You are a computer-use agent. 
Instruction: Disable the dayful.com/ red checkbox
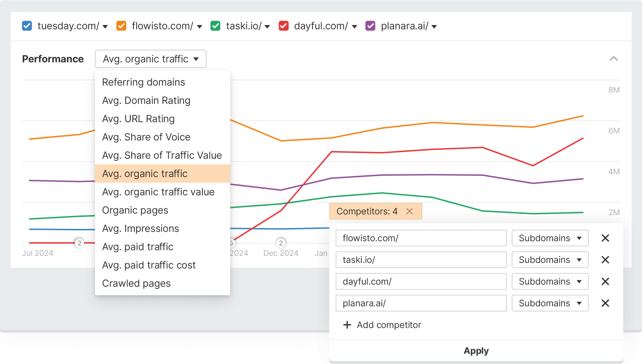283,26
